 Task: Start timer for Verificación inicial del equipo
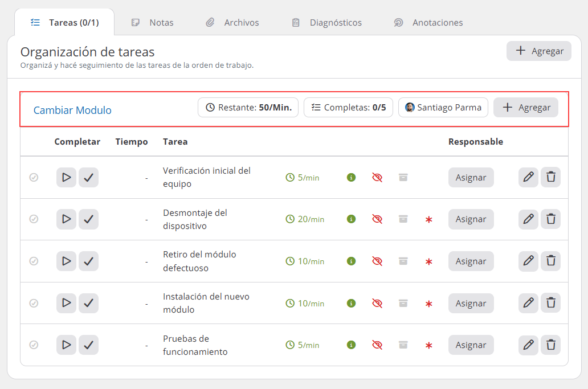[x=66, y=177]
